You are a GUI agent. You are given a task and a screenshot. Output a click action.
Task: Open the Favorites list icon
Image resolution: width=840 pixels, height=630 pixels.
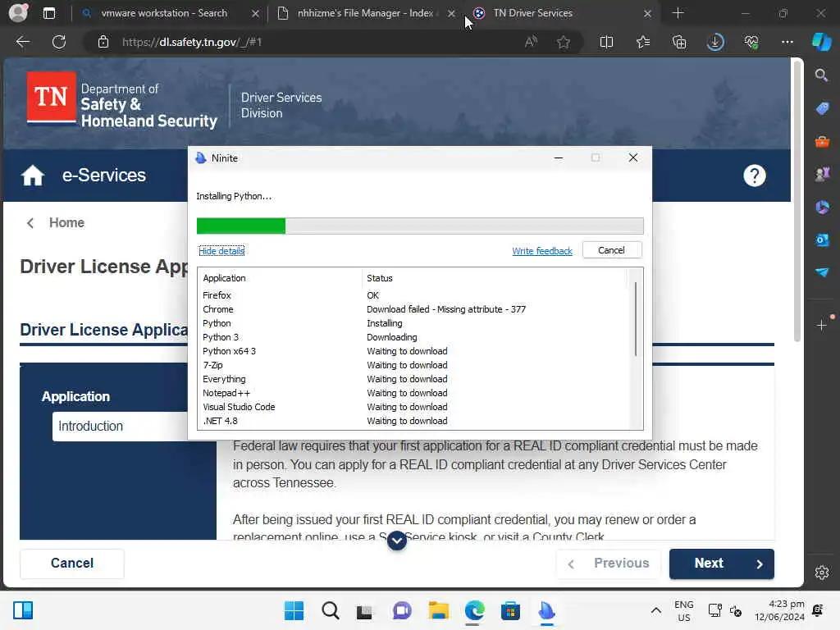[643, 42]
